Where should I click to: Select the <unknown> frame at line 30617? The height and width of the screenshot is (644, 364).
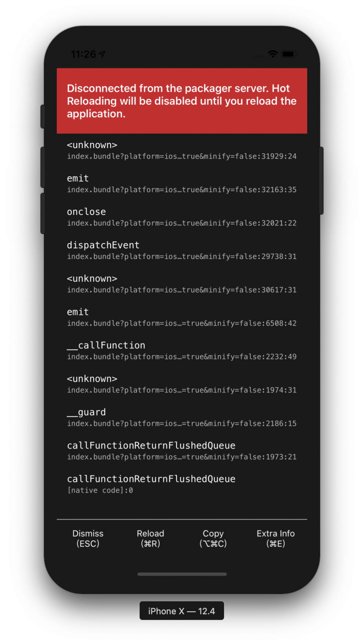click(182, 284)
